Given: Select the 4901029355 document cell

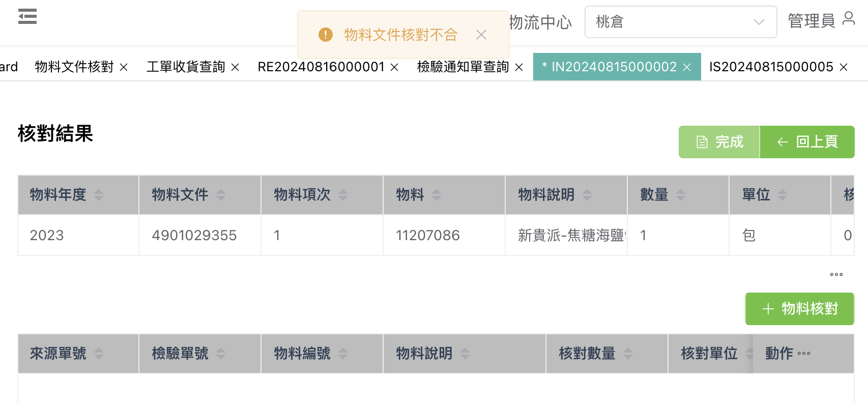Looking at the screenshot, I should (194, 235).
